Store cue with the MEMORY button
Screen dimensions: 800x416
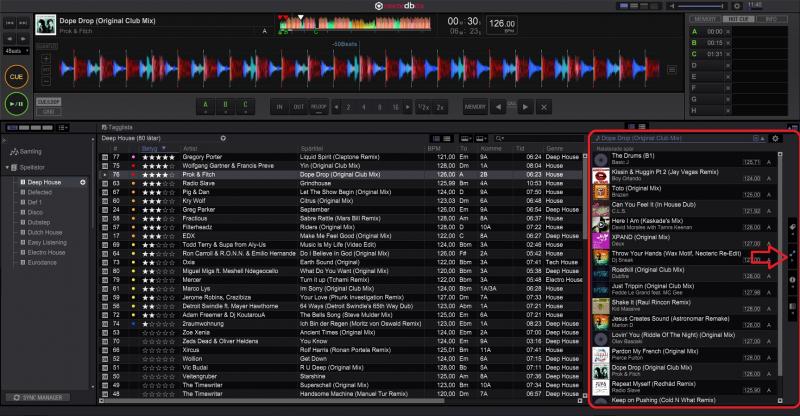pyautogui.click(x=475, y=107)
